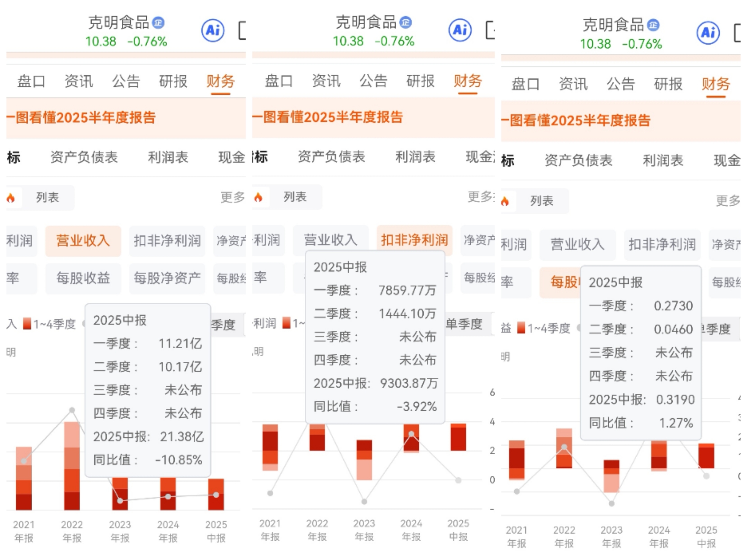Switch to 资产负债表 in right panel
Viewport: 747px width, 560px height.
(x=578, y=160)
